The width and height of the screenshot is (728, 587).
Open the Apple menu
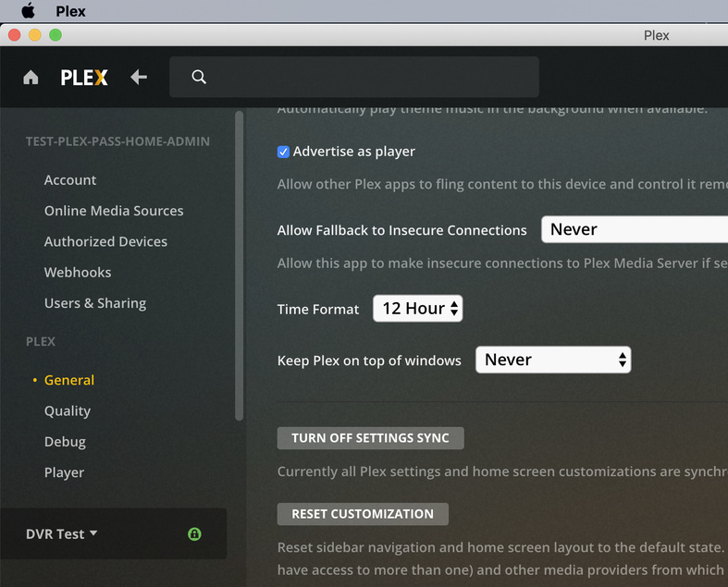28,11
